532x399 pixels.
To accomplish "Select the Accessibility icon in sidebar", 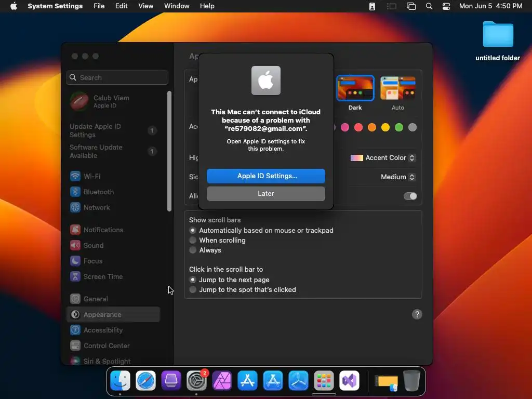I will 75,330.
